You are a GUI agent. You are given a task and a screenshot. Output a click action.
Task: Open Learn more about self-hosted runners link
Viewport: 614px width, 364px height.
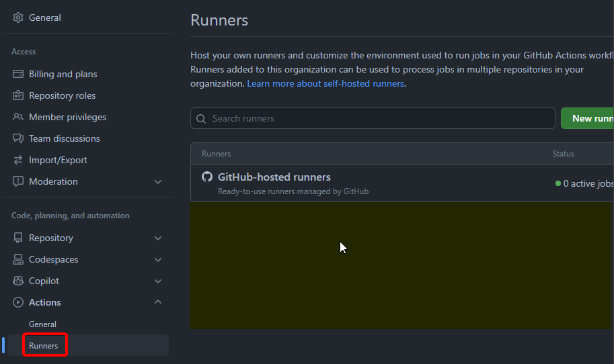click(x=325, y=84)
